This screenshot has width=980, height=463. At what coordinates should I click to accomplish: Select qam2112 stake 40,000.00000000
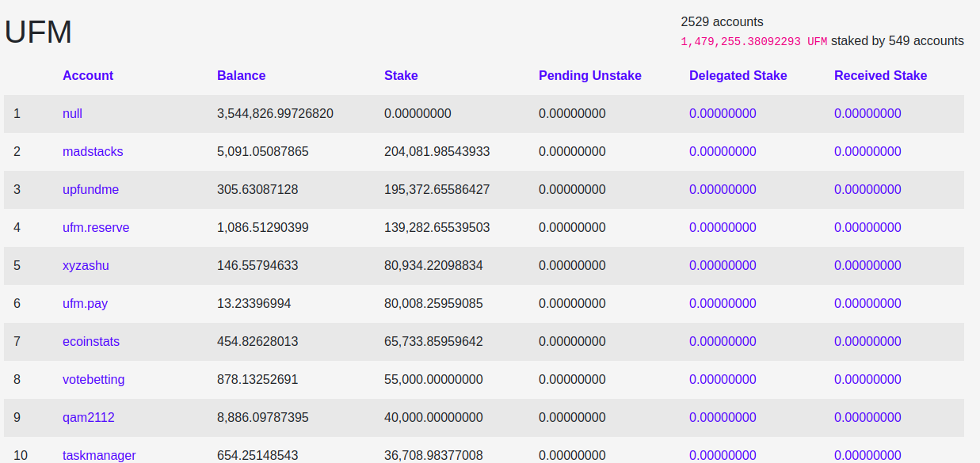[433, 418]
